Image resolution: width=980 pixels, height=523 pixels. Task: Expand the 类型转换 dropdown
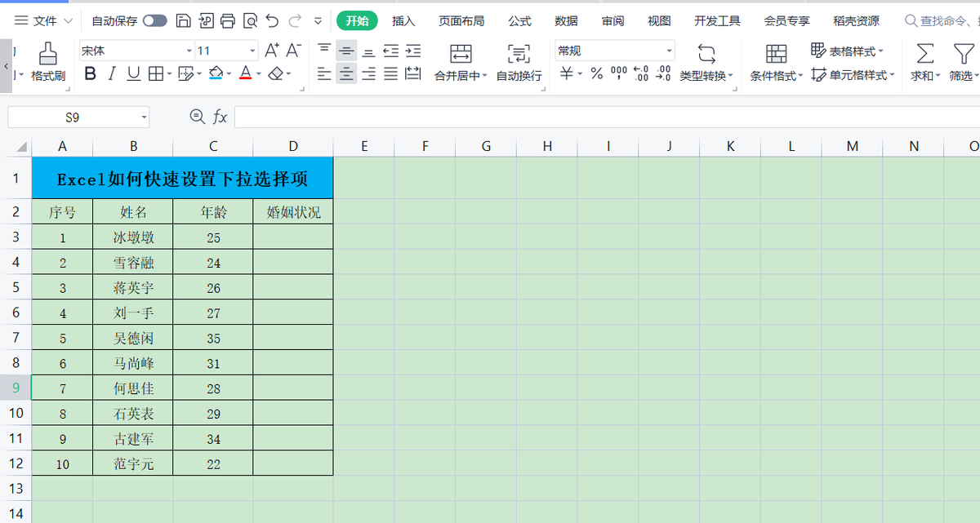pyautogui.click(x=731, y=76)
